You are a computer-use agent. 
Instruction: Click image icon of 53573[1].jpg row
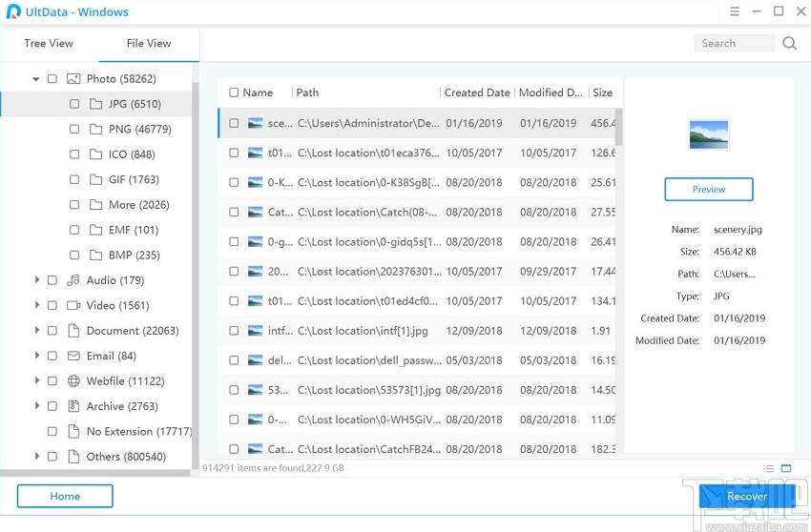coord(255,390)
